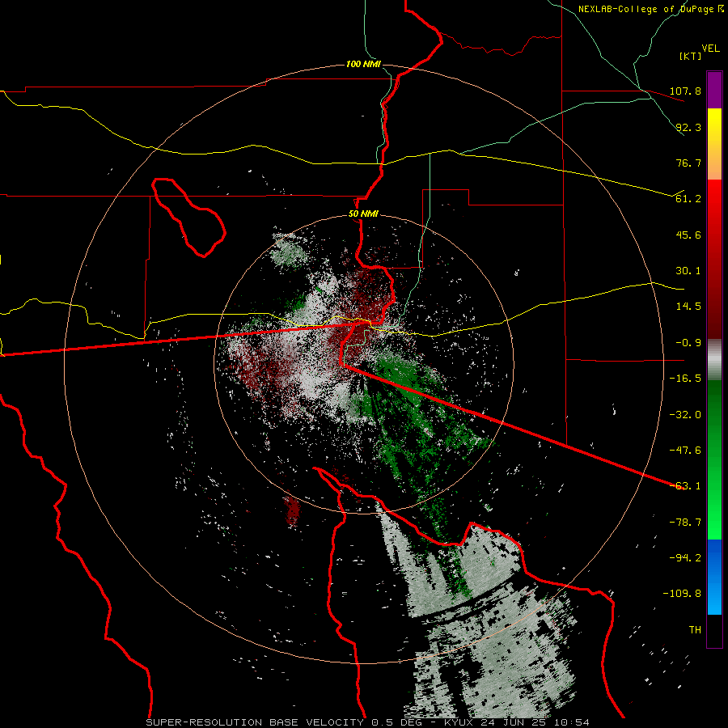Click the Super-Resolution Base Velocity caption

point(368,722)
